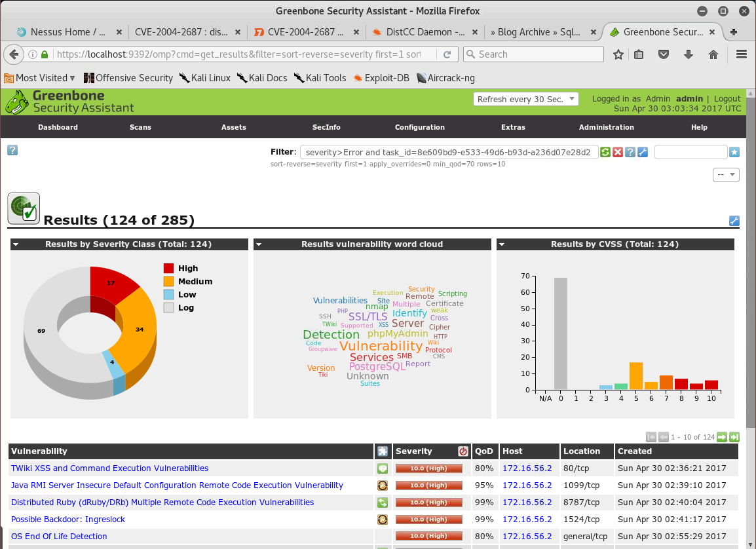Screen dimensions: 756x549
Task: Switch to the Nessus Home tab
Action: [x=67, y=32]
